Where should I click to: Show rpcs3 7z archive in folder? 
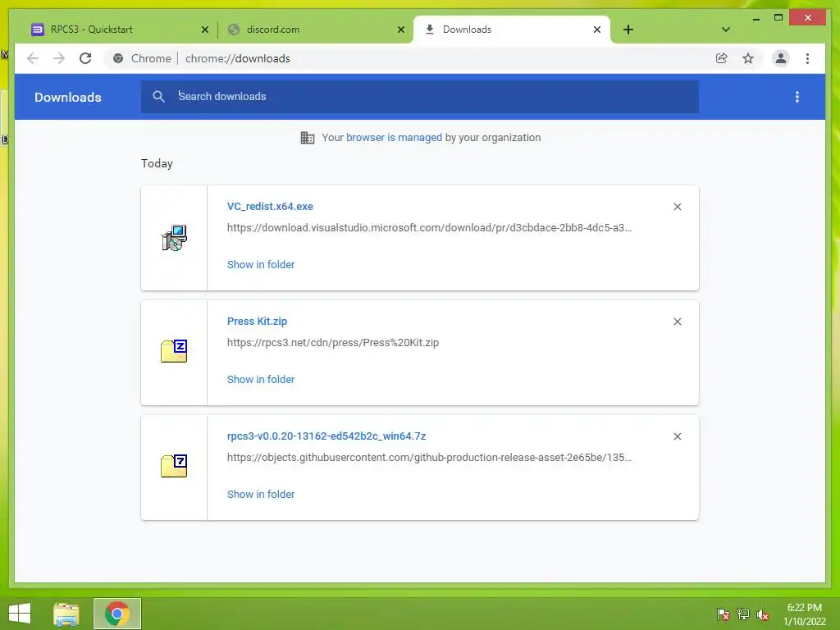260,495
